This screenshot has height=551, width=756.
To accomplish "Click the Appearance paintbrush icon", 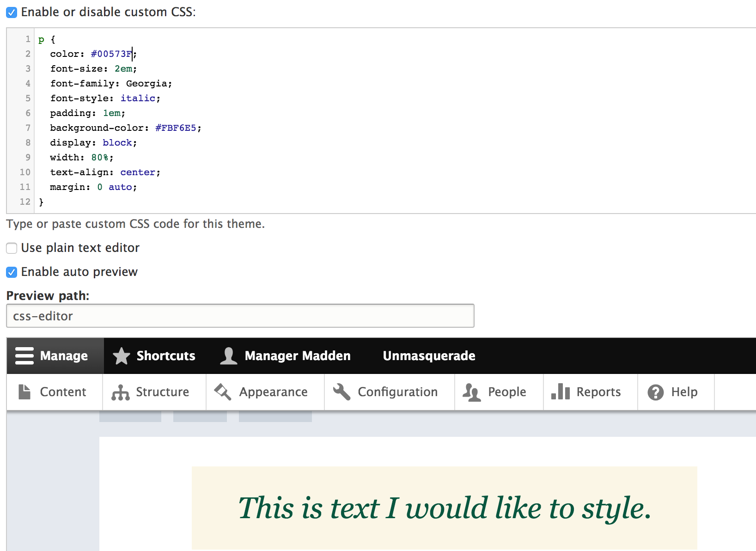I will (223, 392).
